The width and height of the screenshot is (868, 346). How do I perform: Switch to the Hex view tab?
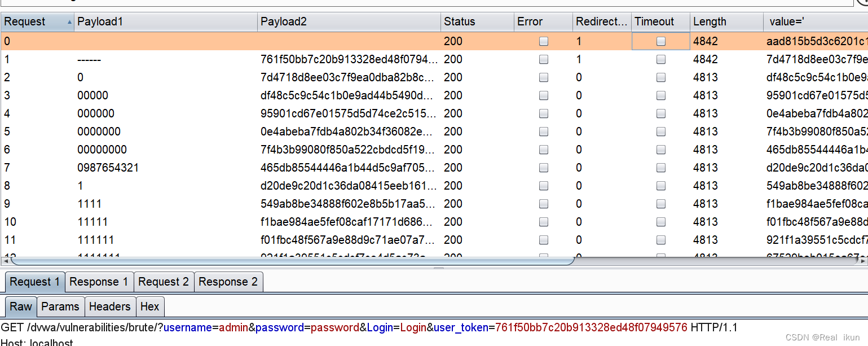pos(150,306)
